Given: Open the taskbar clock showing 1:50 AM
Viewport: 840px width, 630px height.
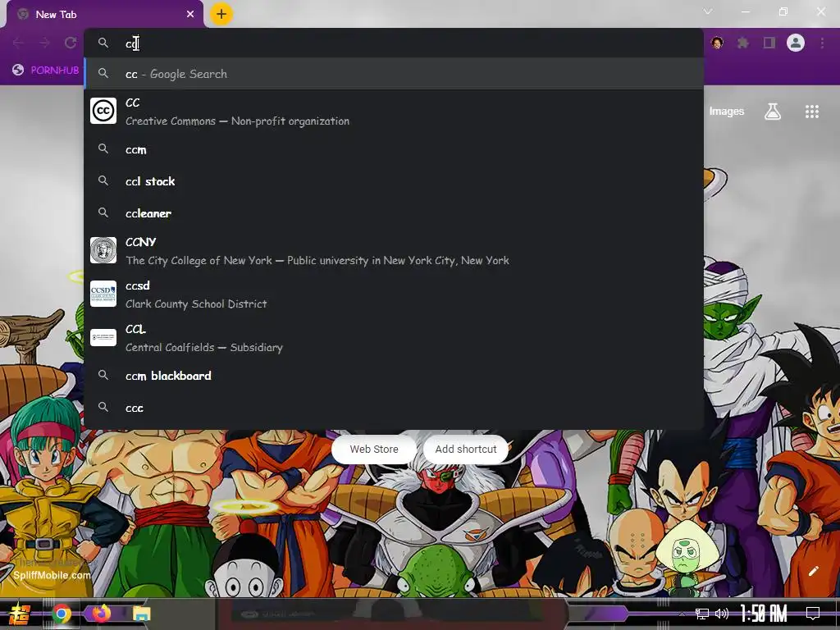Looking at the screenshot, I should click(764, 614).
